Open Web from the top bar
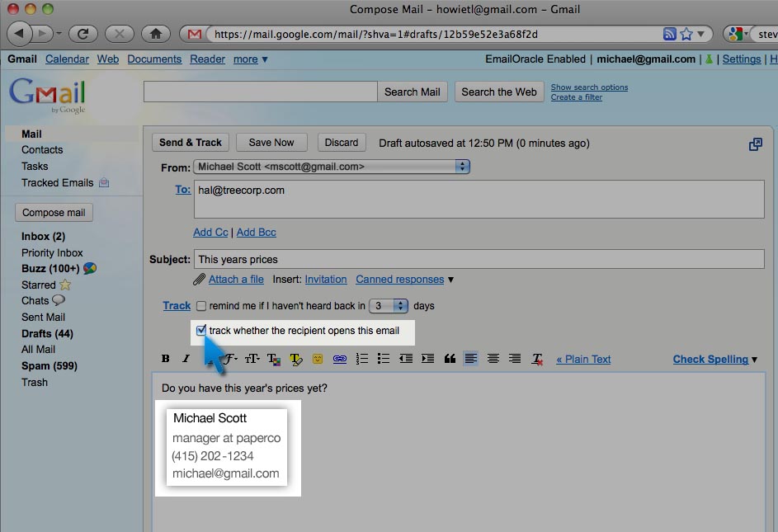 (x=108, y=59)
